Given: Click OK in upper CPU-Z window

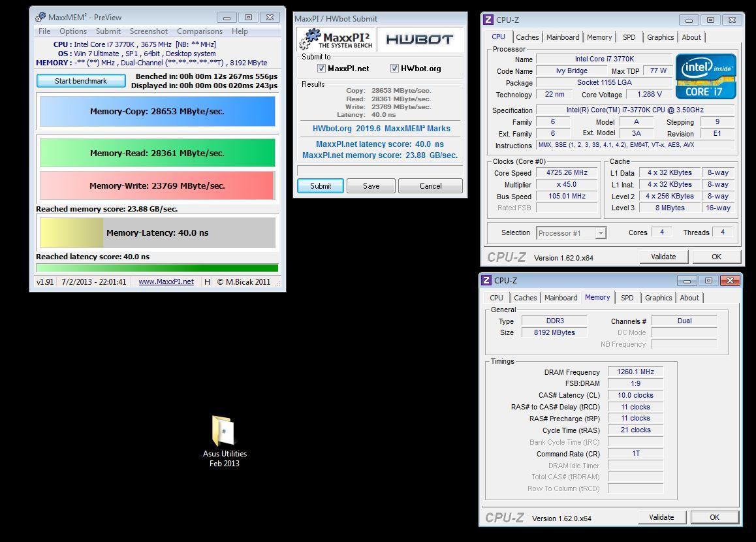Looking at the screenshot, I should coord(716,257).
